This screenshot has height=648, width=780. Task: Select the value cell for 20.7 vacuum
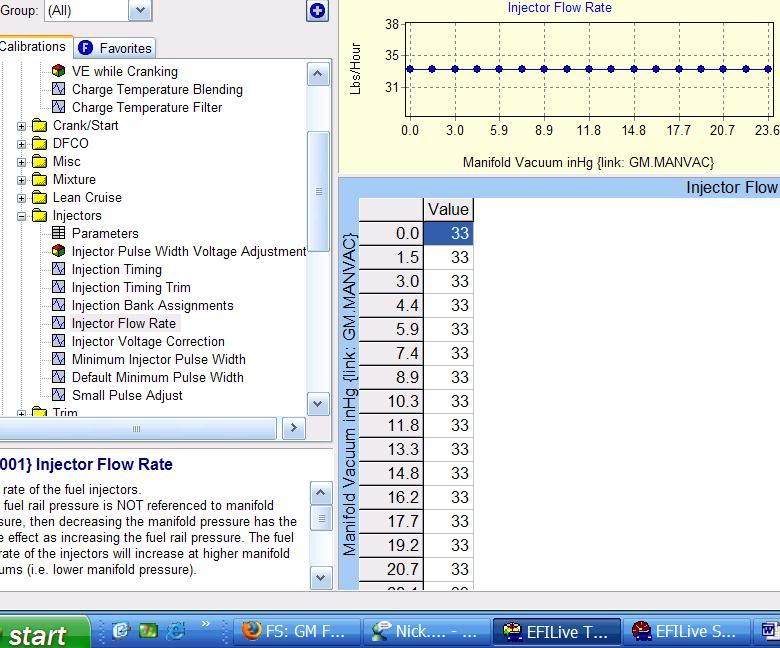click(448, 569)
